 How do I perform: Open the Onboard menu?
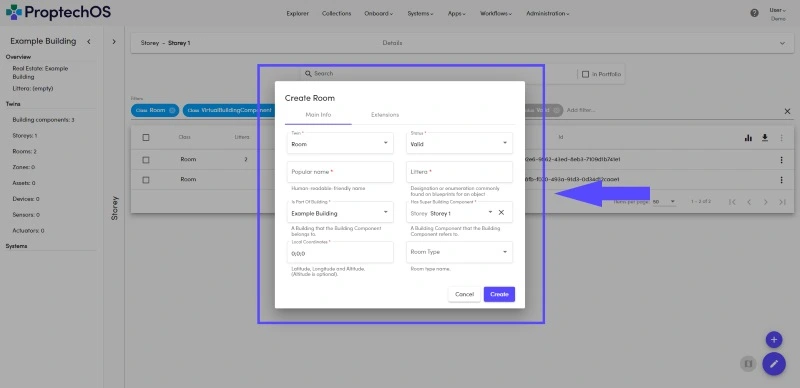click(x=379, y=14)
